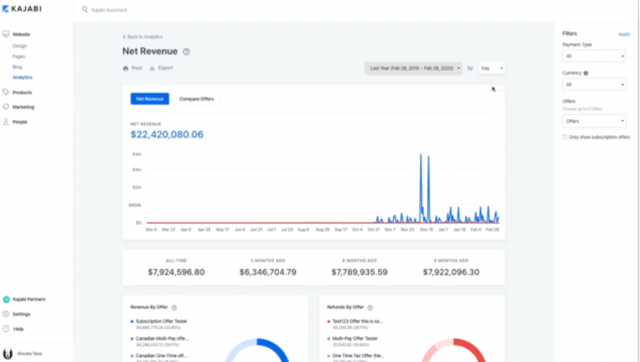Select the Compare Offers tab
The height and width of the screenshot is (362, 640).
[196, 99]
